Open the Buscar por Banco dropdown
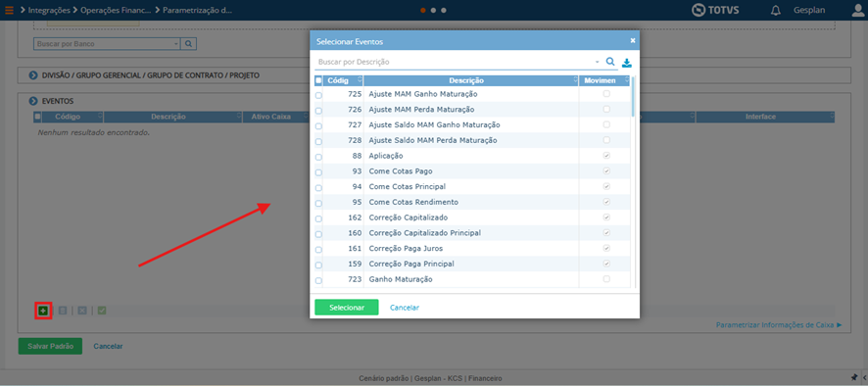The height and width of the screenshot is (386, 868). (x=176, y=44)
